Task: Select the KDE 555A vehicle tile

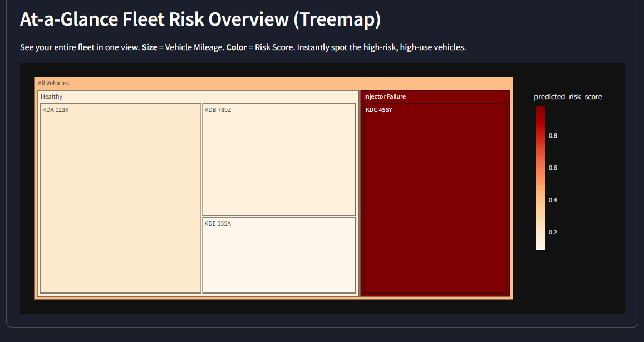Action: tap(279, 255)
